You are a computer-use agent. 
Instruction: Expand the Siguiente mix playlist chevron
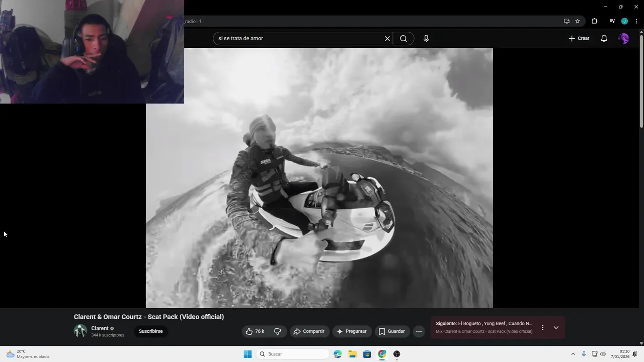pyautogui.click(x=556, y=327)
